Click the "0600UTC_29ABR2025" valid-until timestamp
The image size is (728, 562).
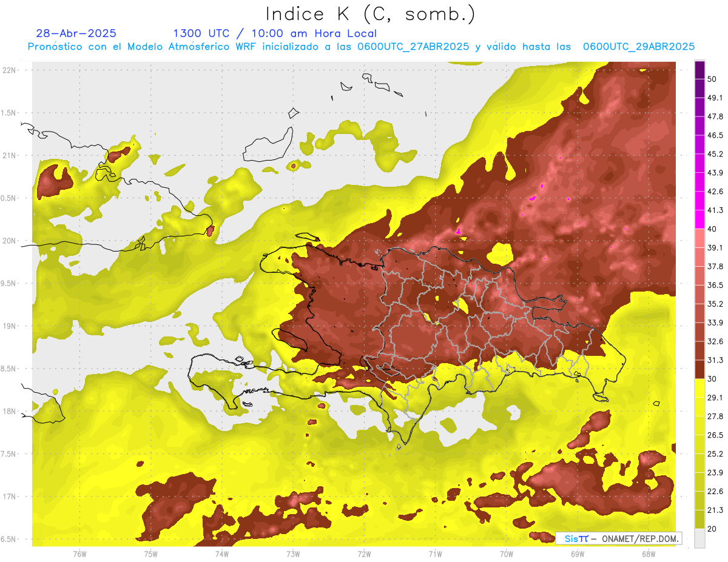coord(639,47)
